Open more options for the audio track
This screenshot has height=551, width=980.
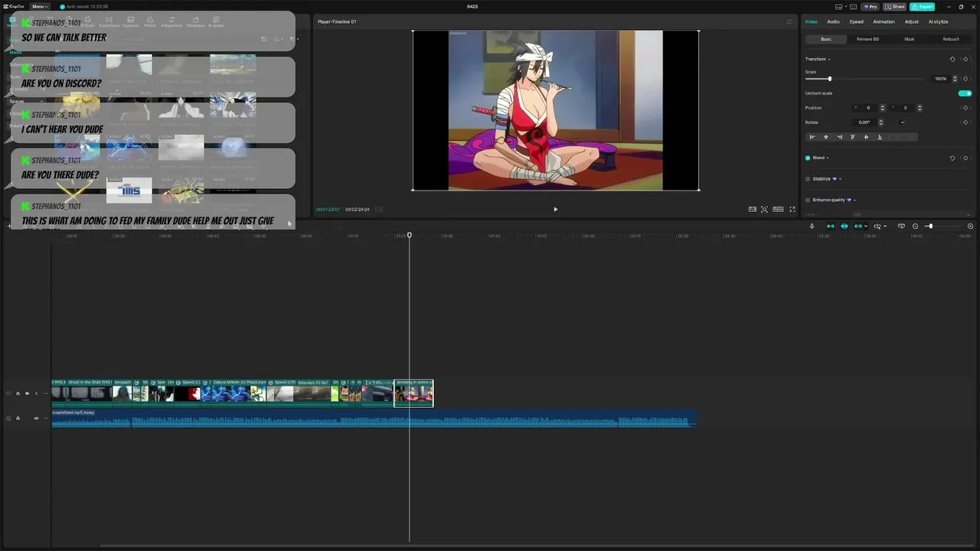pyautogui.click(x=45, y=418)
